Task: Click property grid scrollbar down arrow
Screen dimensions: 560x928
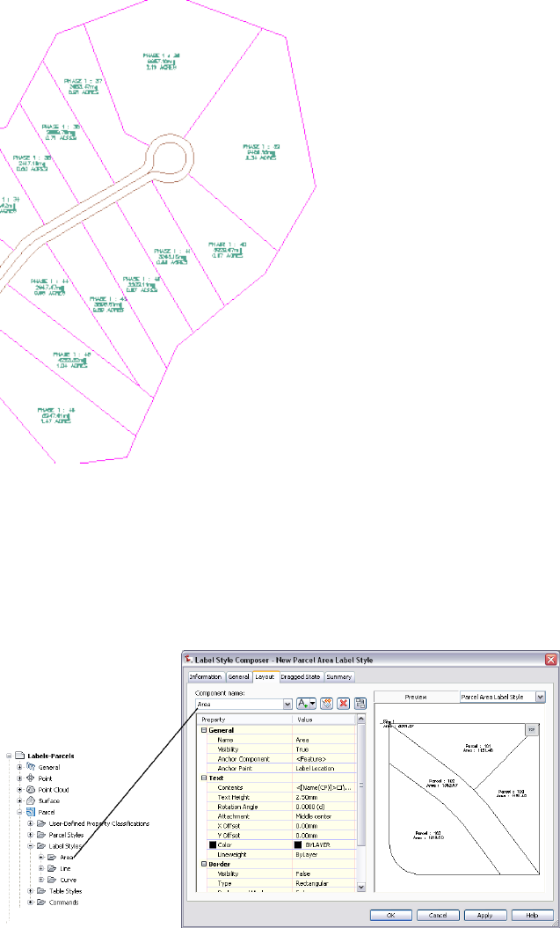Action: click(x=361, y=888)
